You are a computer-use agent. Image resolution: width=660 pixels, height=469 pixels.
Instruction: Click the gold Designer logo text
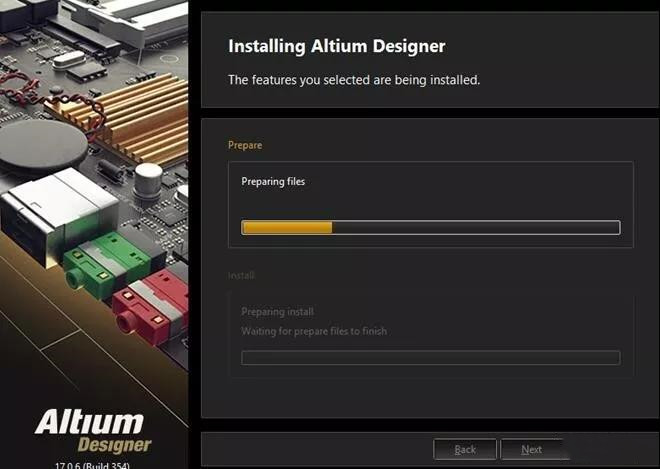coord(114,445)
